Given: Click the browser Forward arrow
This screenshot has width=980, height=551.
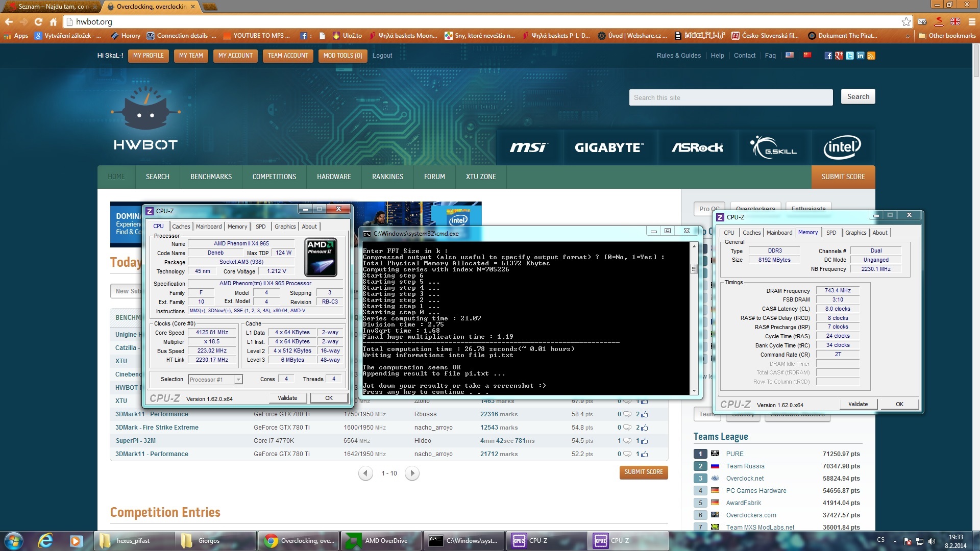Looking at the screenshot, I should point(23,22).
